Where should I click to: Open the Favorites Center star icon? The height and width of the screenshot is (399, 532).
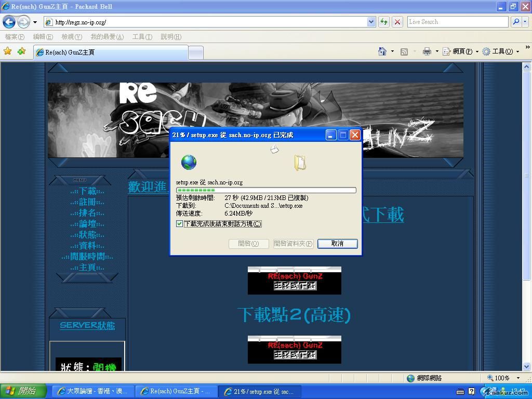(x=7, y=51)
